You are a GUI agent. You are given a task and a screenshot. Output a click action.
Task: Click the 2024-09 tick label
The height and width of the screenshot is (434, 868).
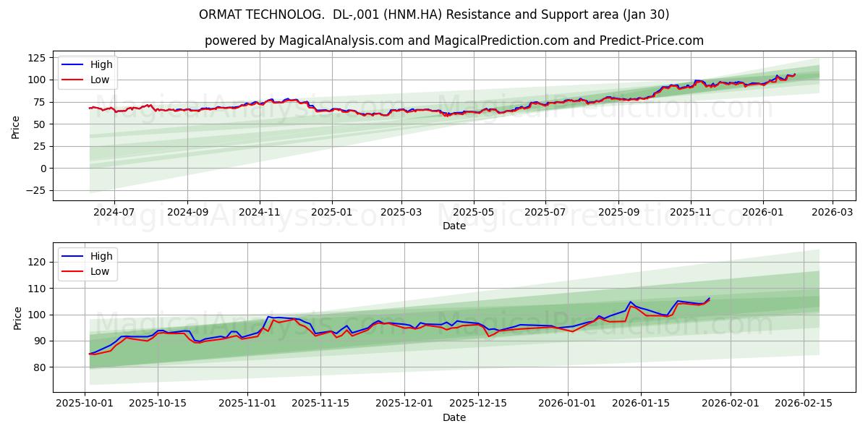187,212
